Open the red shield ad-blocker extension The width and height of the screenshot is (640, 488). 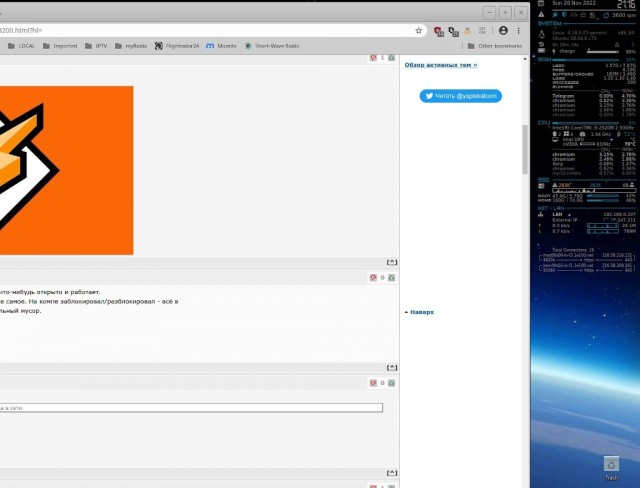click(439, 31)
